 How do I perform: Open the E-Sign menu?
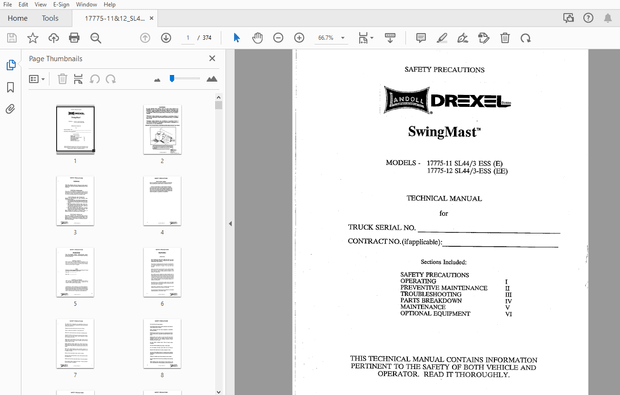click(x=61, y=4)
